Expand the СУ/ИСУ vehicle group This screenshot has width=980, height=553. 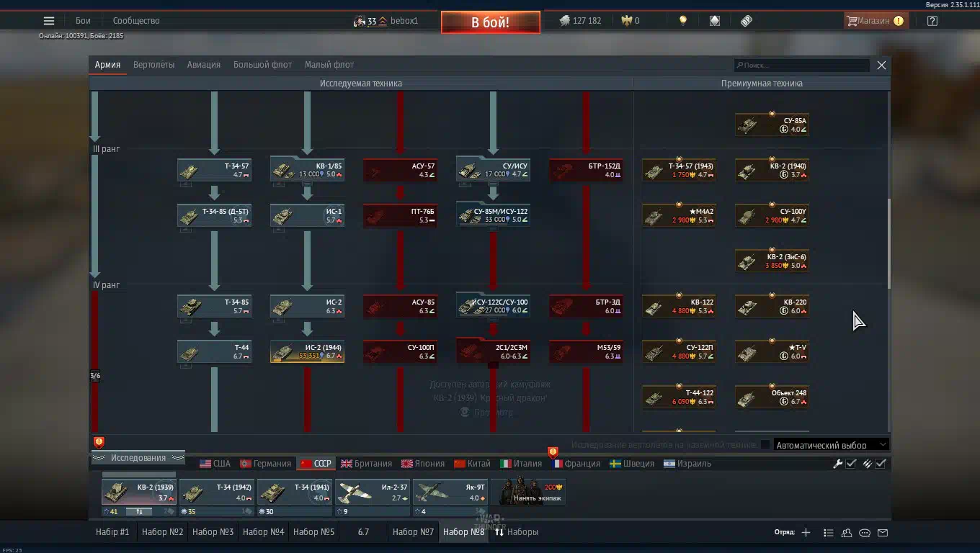(493, 170)
